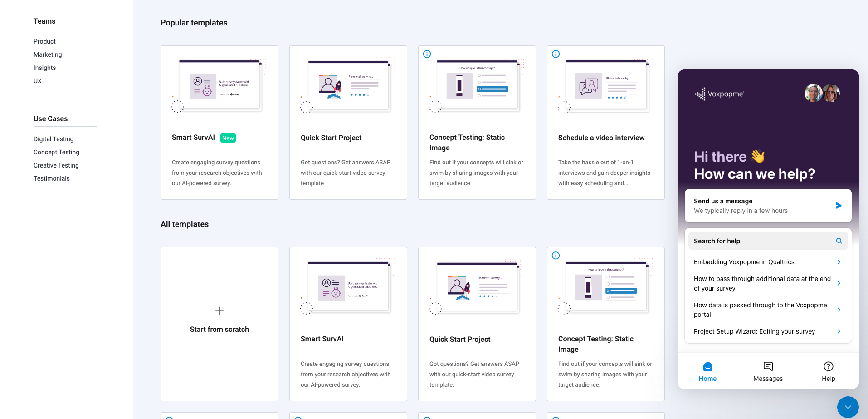Open All templates Quick Start Project thumbnail
Viewport: 868px width, 419px height.
click(477, 287)
